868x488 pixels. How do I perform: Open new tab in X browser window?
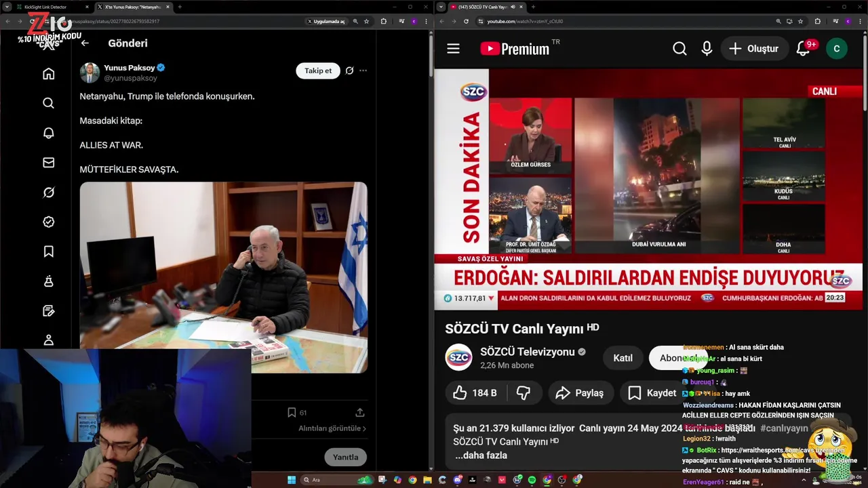point(180,7)
